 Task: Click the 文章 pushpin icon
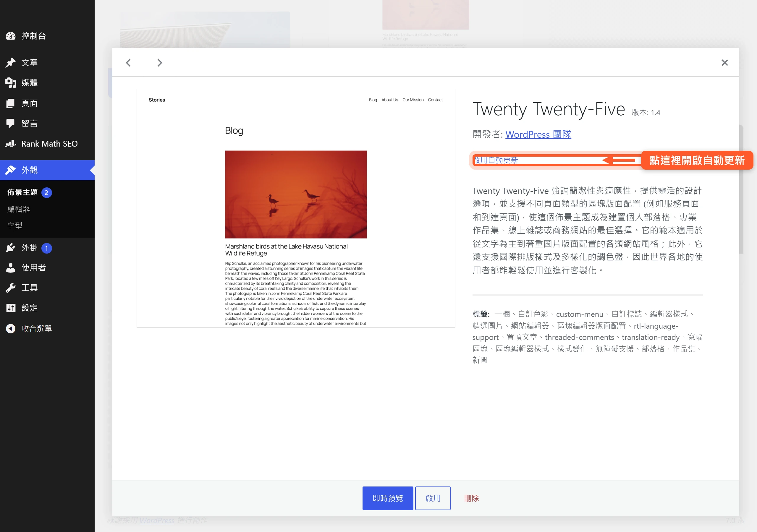tap(11, 62)
